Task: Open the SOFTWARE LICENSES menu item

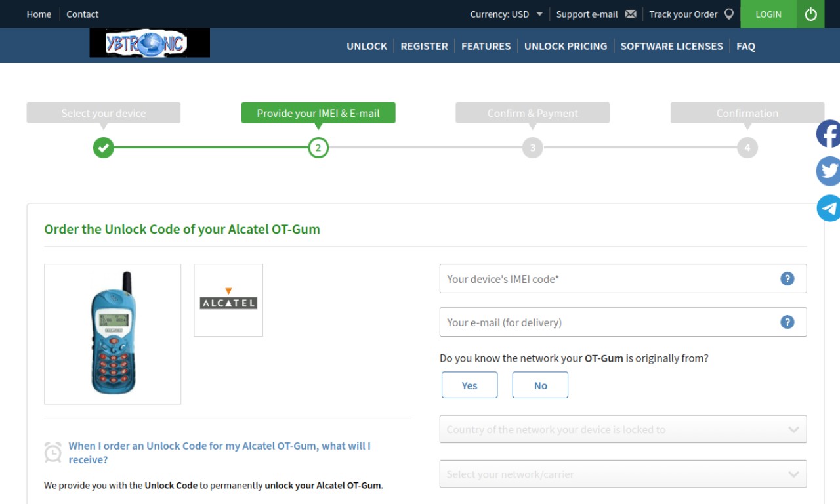Action: pyautogui.click(x=672, y=46)
